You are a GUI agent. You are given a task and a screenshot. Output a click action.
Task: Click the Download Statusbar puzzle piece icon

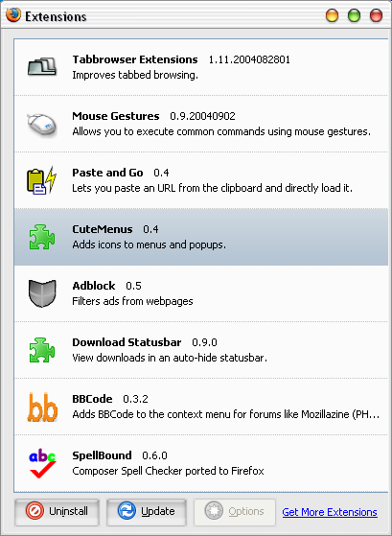click(42, 350)
